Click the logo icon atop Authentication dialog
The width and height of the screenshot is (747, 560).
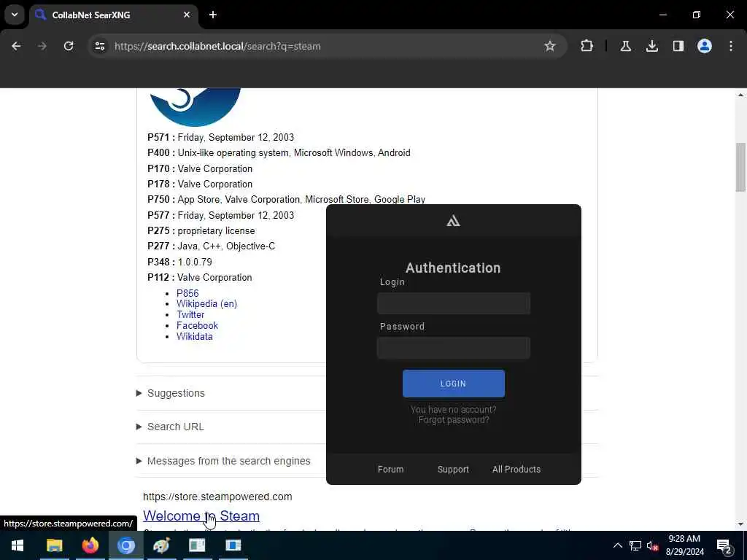click(454, 220)
